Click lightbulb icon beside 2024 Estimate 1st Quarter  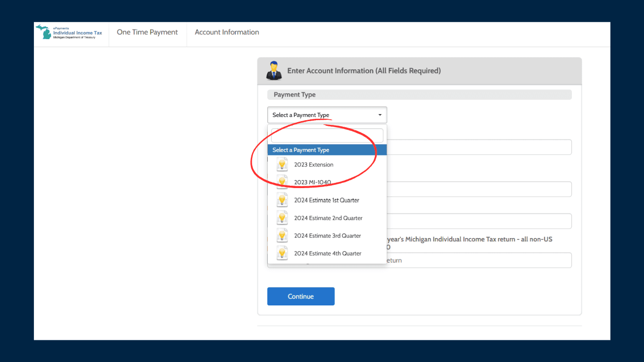(x=282, y=200)
